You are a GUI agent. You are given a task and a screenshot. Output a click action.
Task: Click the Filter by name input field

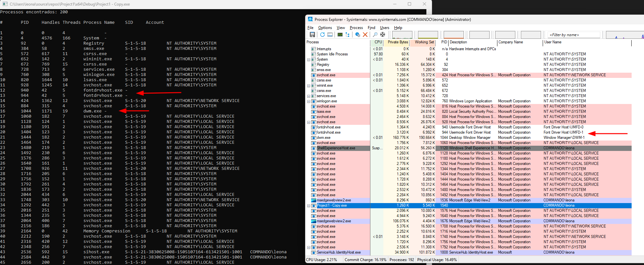[x=574, y=35]
